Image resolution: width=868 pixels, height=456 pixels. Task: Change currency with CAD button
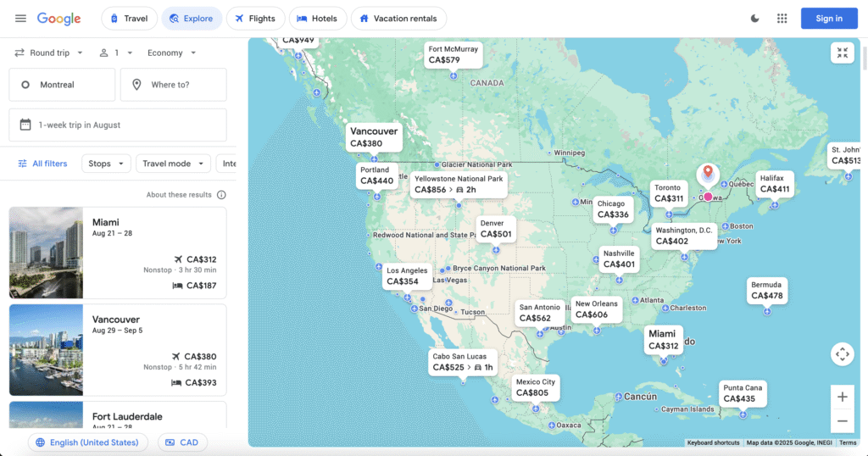click(182, 442)
